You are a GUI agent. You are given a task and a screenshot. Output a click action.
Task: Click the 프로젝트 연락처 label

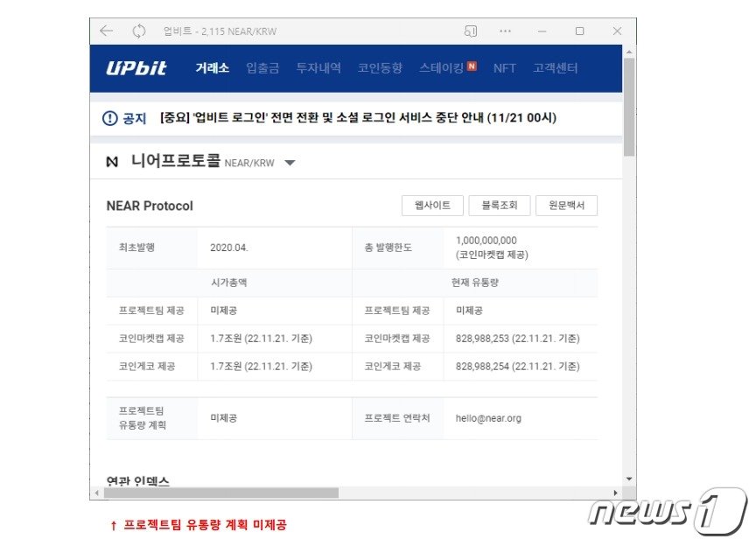(396, 418)
